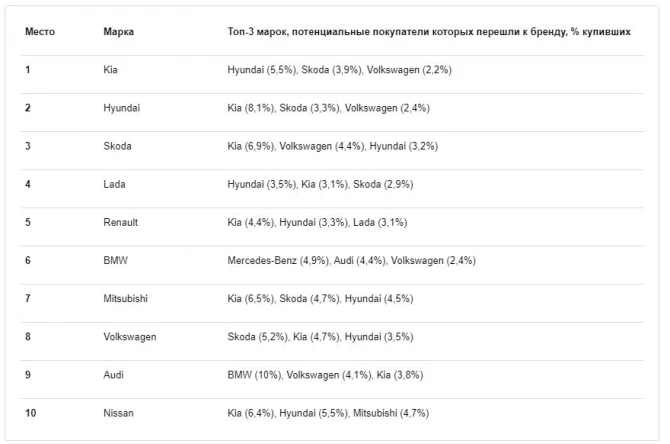Image resolution: width=670 pixels, height=444 pixels.
Task: Click 'Kia (8,1%)' in the Hyundai row
Action: point(250,108)
